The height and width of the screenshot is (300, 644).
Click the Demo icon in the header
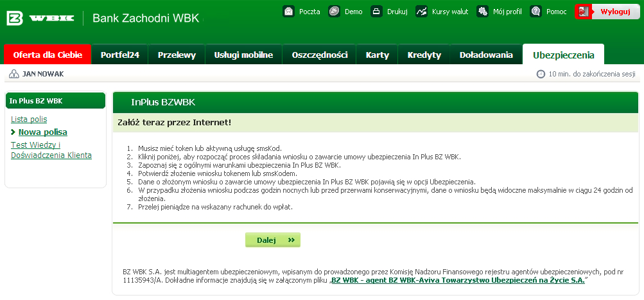click(x=335, y=12)
